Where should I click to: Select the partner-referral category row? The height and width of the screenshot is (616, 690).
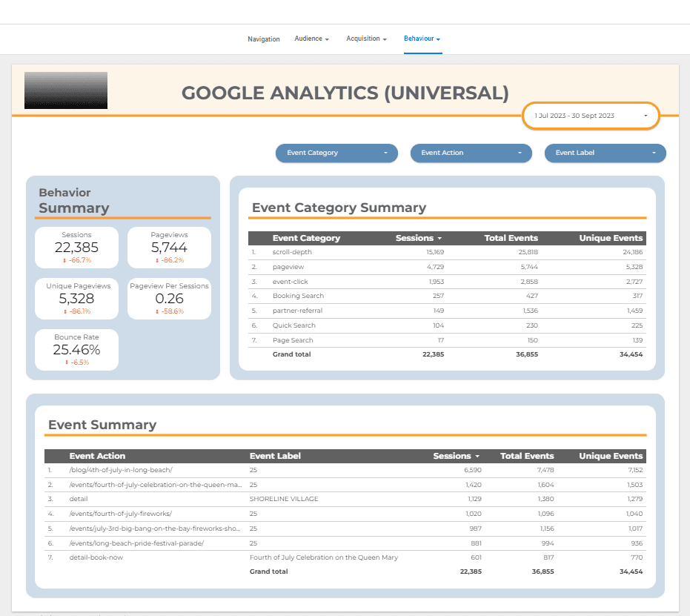[447, 311]
